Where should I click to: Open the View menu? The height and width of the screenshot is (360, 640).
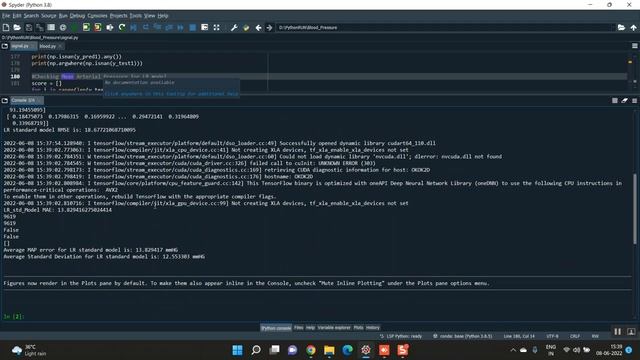click(x=149, y=16)
